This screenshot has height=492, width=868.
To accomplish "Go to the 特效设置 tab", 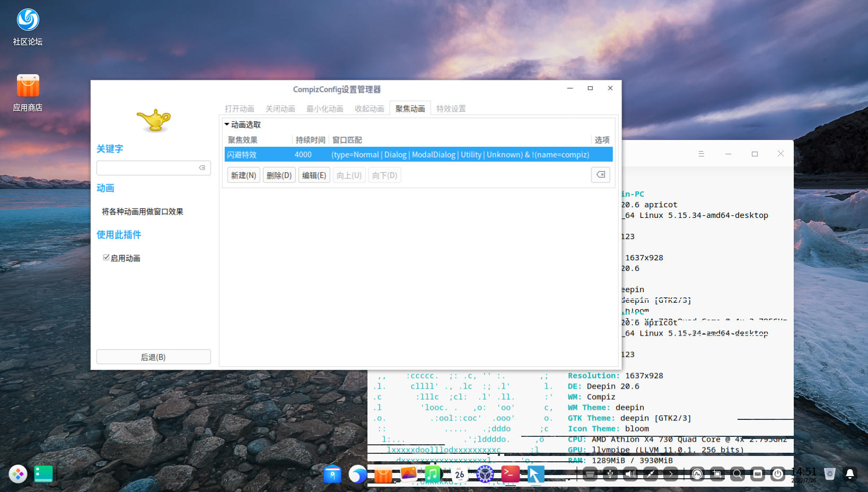I will click(x=451, y=109).
